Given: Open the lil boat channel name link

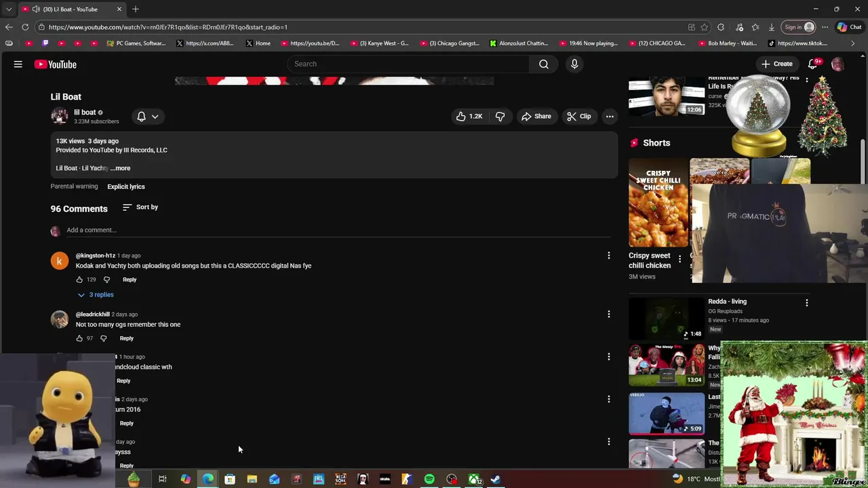Looking at the screenshot, I should (85, 113).
